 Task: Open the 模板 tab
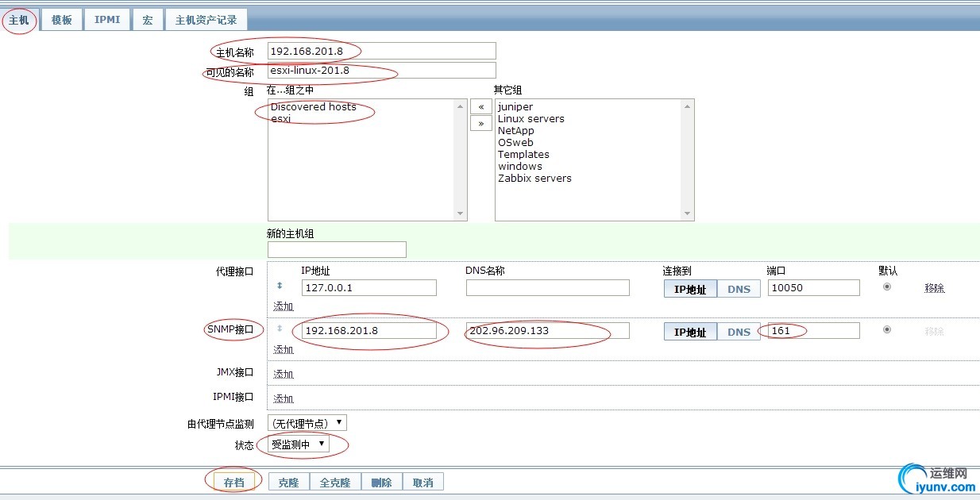[62, 20]
